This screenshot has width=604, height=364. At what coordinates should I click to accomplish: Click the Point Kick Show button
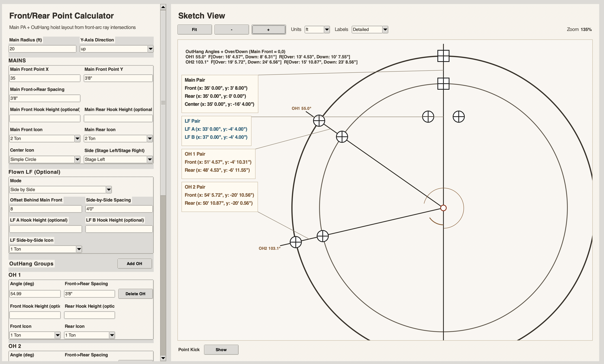(x=221, y=350)
